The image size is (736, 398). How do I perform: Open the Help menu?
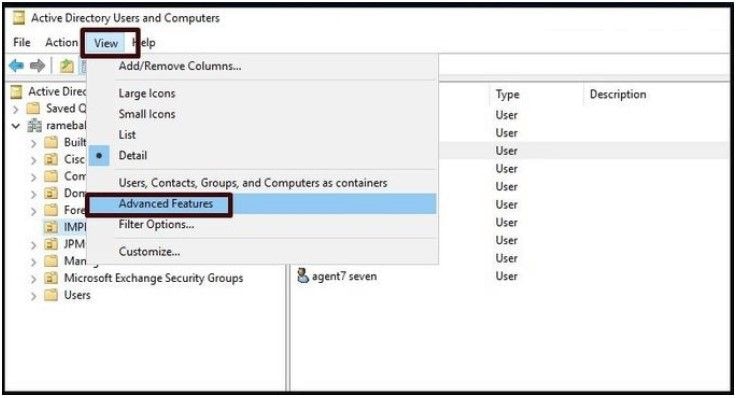click(144, 43)
